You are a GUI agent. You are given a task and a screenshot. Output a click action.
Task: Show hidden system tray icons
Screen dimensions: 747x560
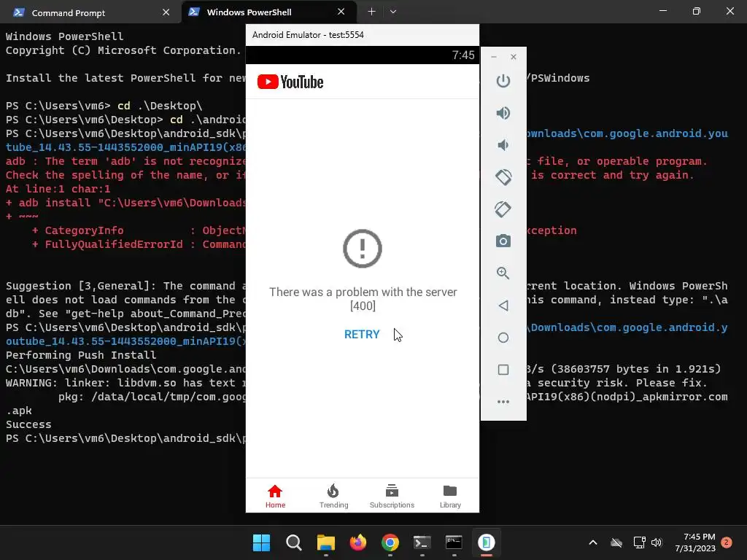[593, 542]
